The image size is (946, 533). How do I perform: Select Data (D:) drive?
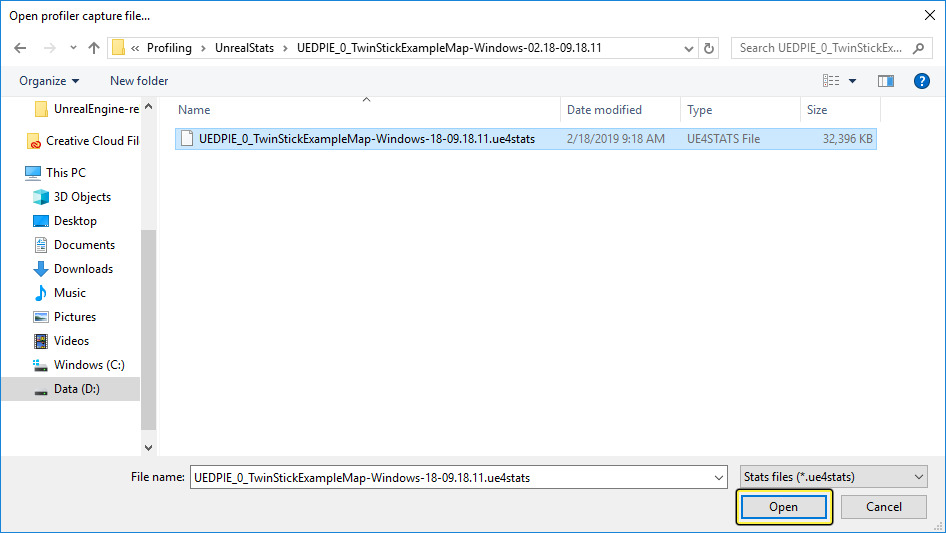pyautogui.click(x=70, y=389)
